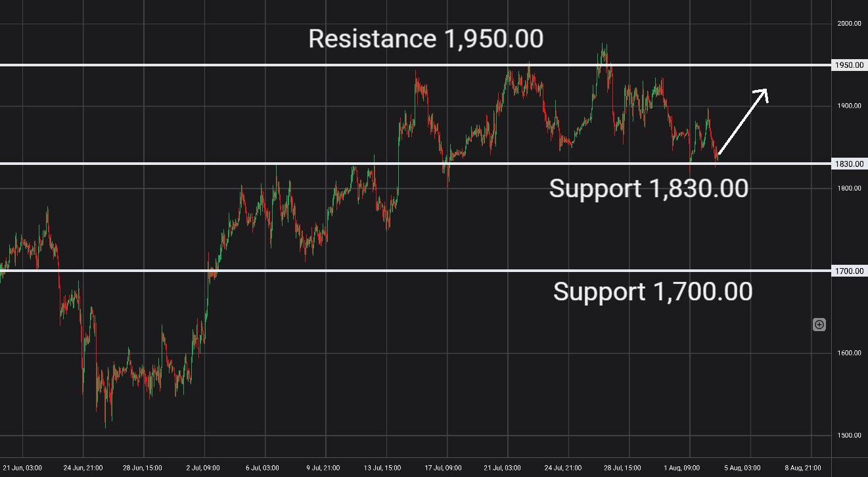Select the white resistance line at 1950

coord(415,65)
